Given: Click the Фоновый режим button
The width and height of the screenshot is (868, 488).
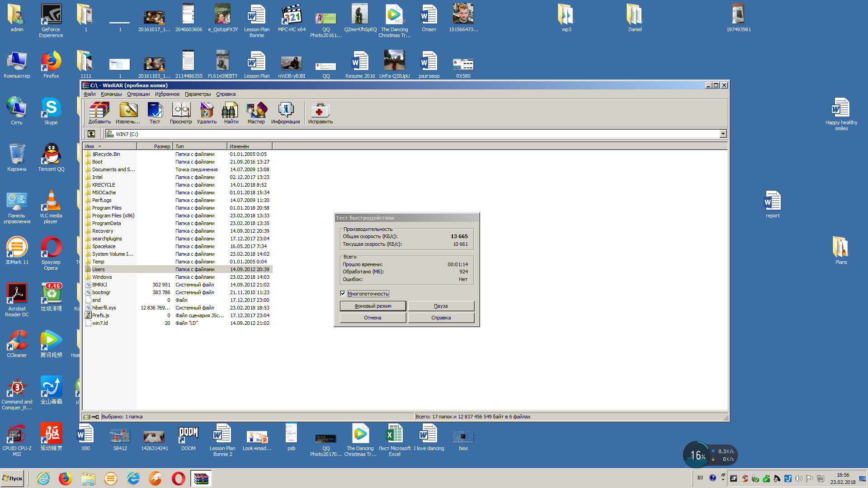Looking at the screenshot, I should pyautogui.click(x=372, y=305).
